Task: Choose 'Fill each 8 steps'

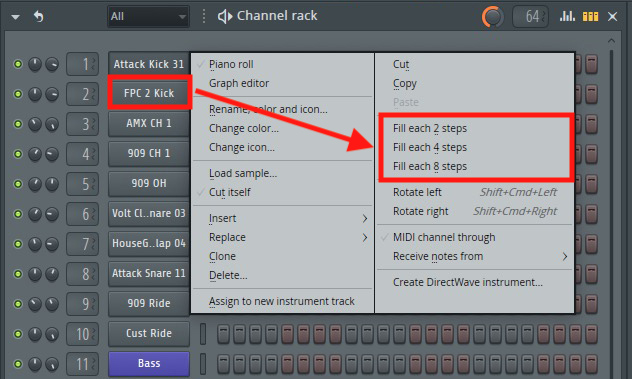Action: [x=430, y=167]
